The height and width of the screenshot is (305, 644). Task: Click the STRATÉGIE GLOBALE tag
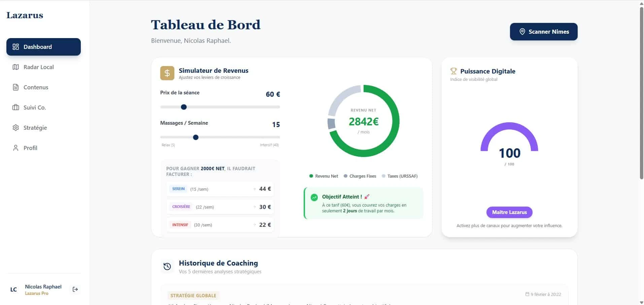tap(193, 296)
